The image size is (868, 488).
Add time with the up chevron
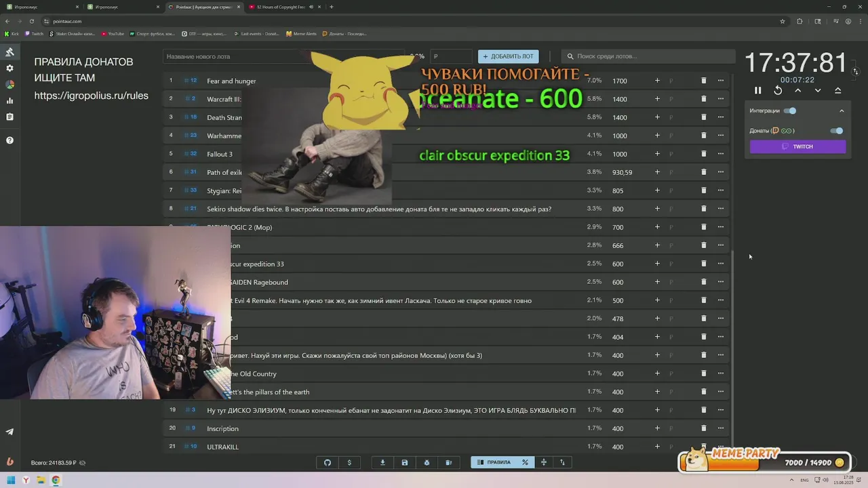click(798, 90)
